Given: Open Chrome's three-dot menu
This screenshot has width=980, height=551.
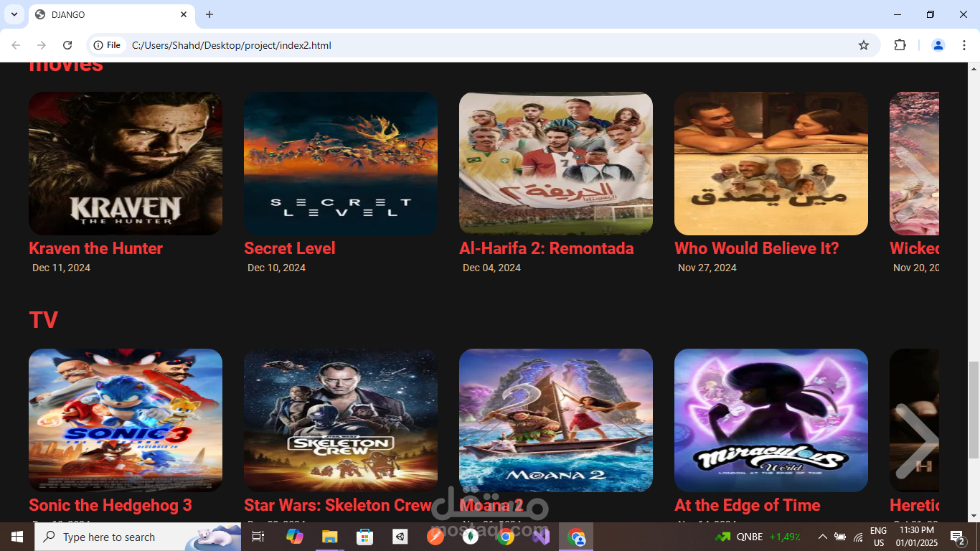Looking at the screenshot, I should 964,45.
